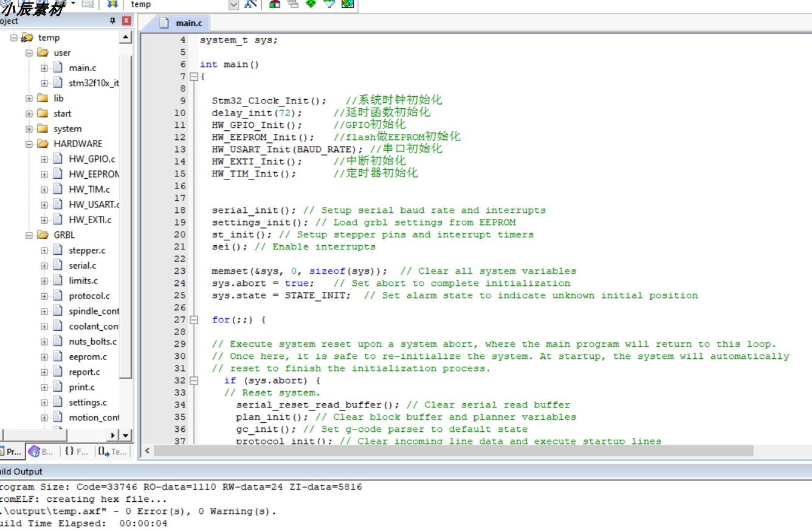Click the editor horizontal scroll left arrow

pos(146,451)
